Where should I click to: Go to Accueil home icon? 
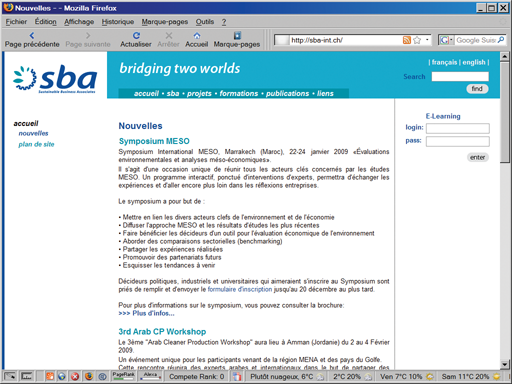197,35
